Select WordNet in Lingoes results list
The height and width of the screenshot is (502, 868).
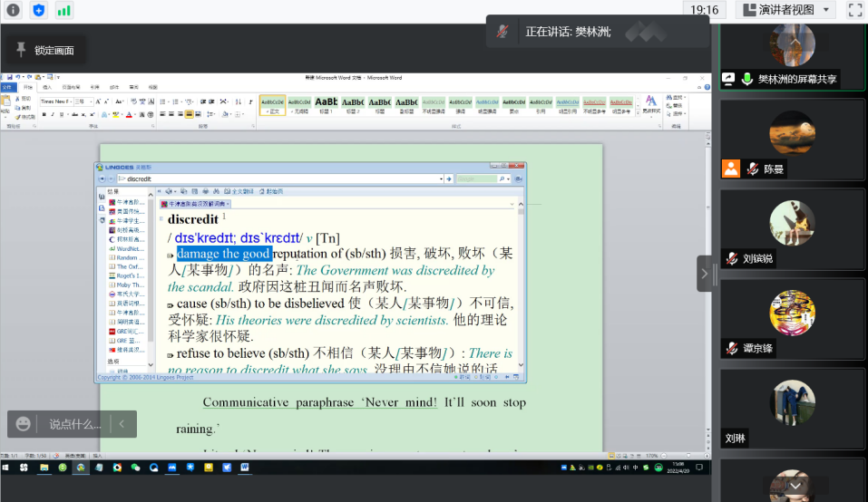(127, 249)
